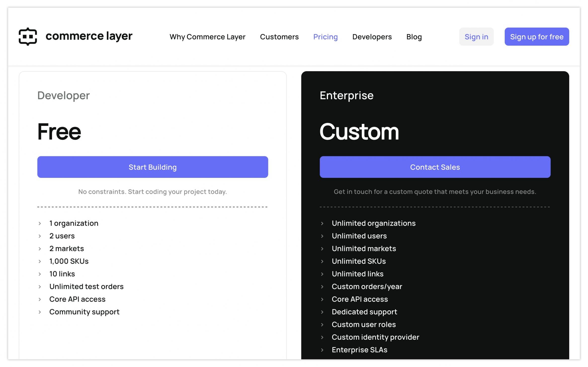Click the 'Unlimited SKUs' text

click(359, 261)
